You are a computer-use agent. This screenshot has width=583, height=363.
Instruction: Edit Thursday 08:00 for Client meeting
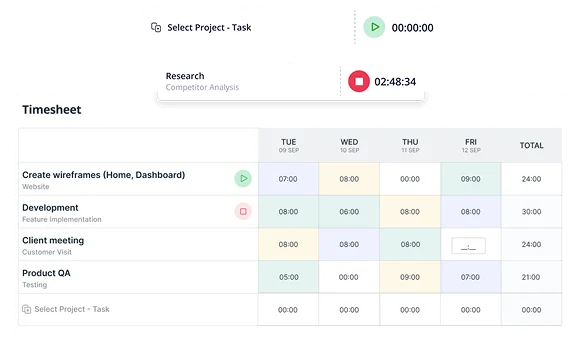410,244
